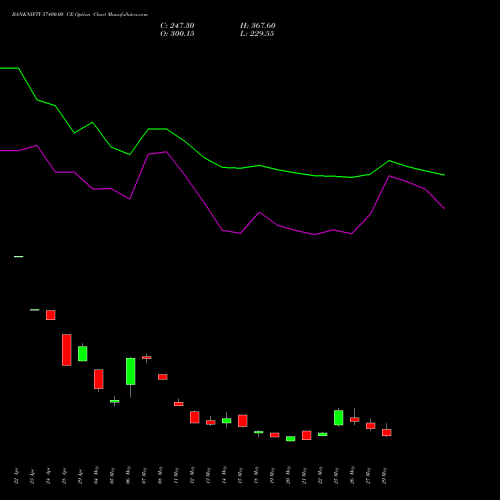This screenshot has width=500, height=500.
Task: Click the 04 May date label
Action: pos(96,475)
